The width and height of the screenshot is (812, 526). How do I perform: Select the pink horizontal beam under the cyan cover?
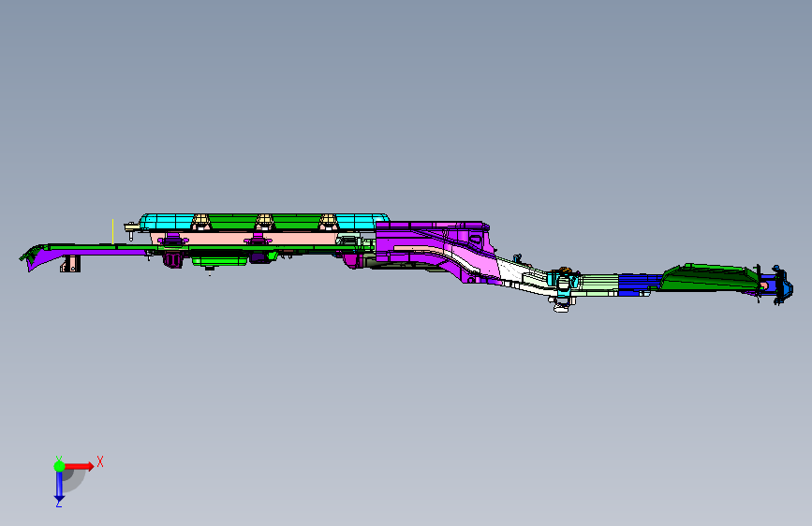(x=244, y=238)
